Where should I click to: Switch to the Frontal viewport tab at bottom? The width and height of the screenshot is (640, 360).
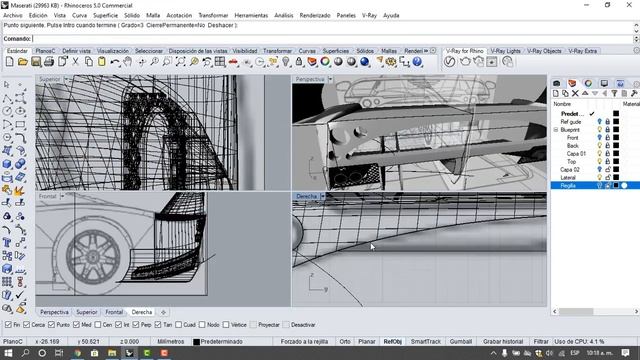(114, 312)
